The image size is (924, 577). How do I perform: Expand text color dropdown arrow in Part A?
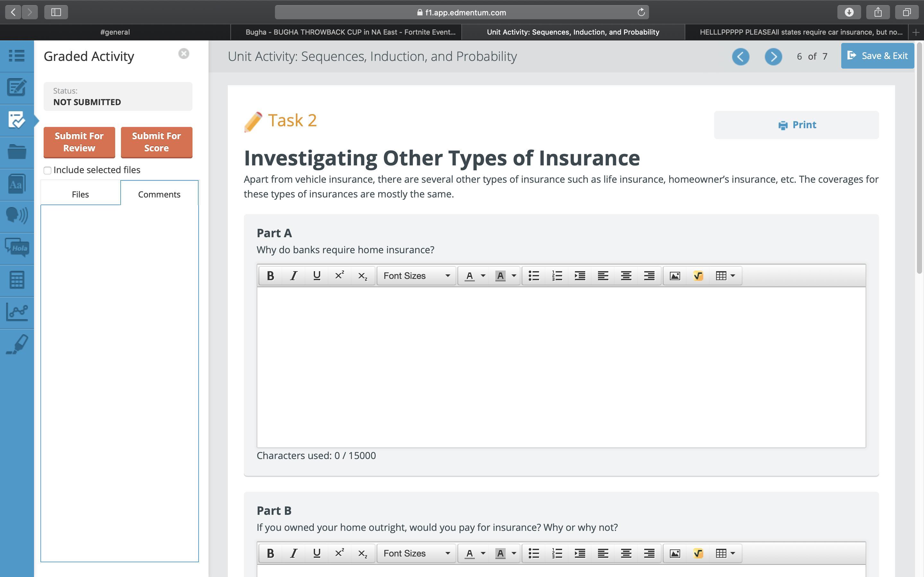483,276
